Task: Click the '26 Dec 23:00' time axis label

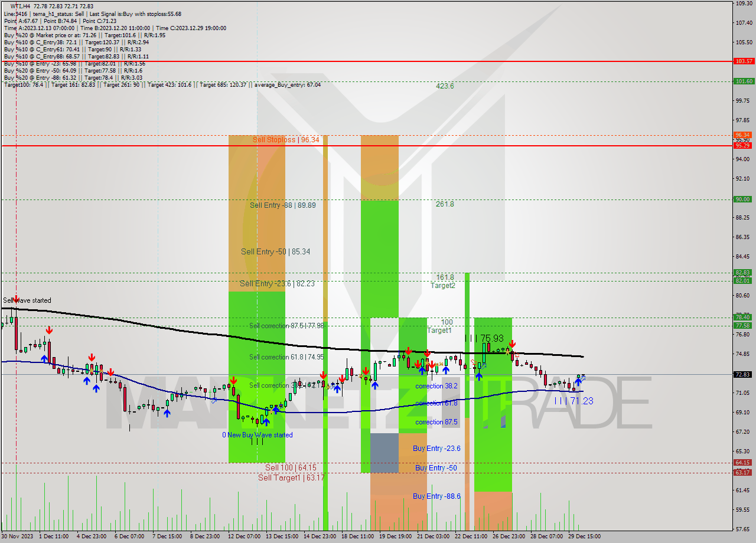Action: click(509, 537)
